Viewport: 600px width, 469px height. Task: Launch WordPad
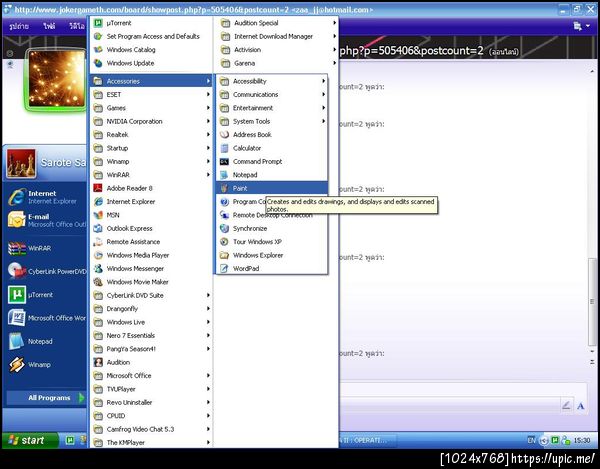coord(272,269)
